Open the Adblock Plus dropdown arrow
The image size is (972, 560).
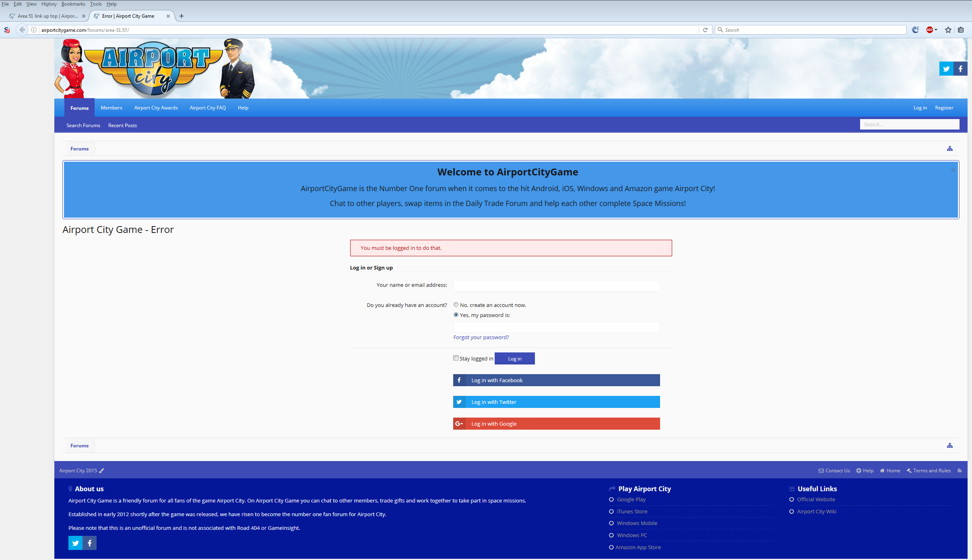[936, 30]
